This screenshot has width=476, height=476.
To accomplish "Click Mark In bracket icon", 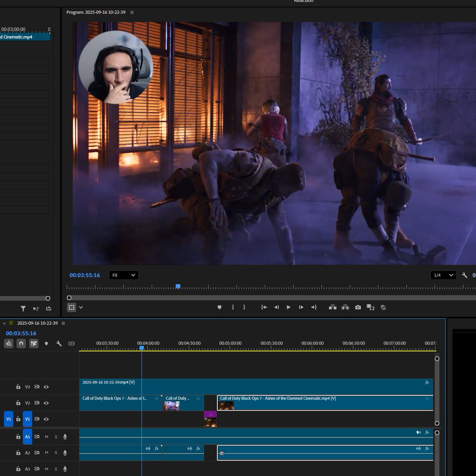I will [233, 307].
